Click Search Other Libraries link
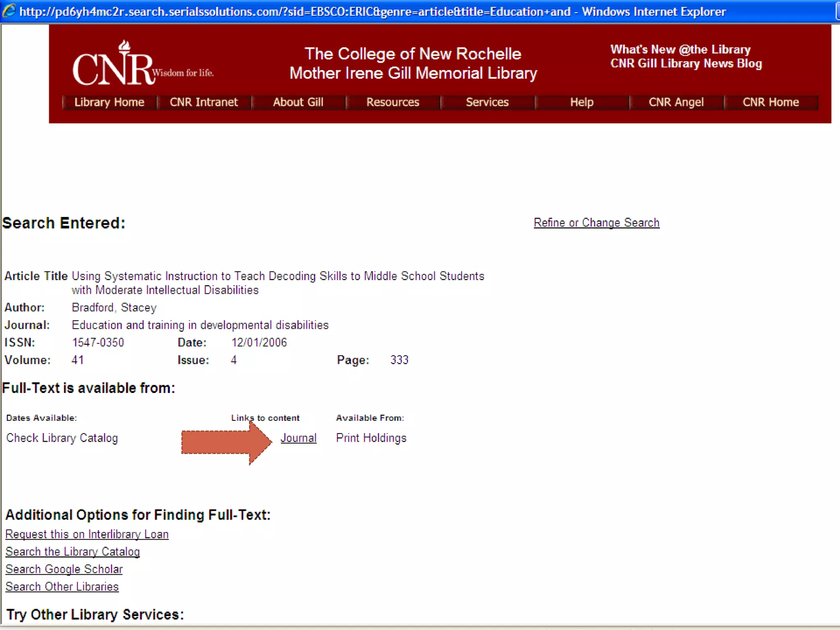This screenshot has width=840, height=630. (62, 587)
